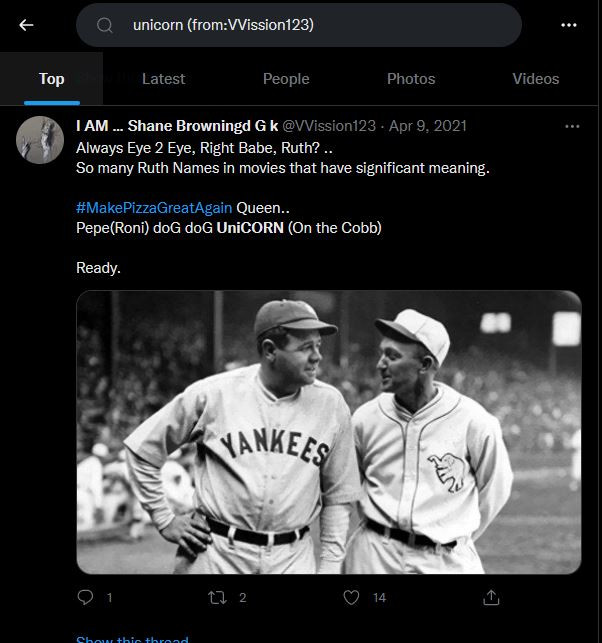Like the tweet with heart icon

(x=351, y=597)
